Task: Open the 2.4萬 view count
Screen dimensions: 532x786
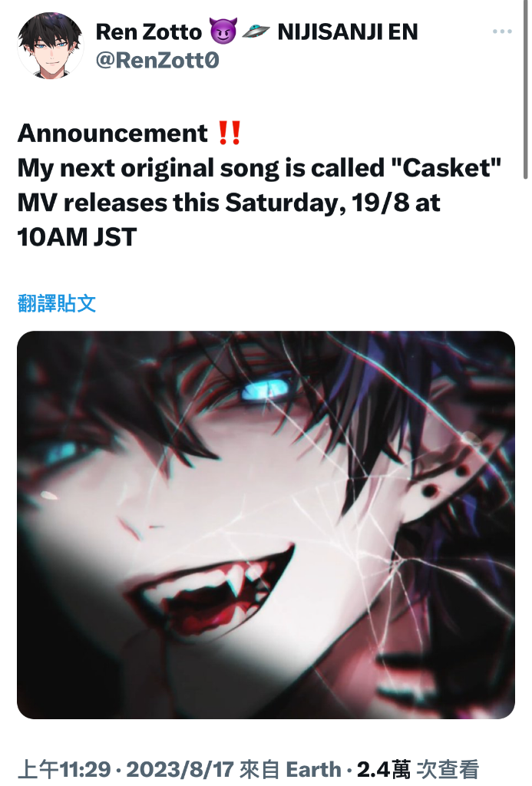Action: point(384,768)
